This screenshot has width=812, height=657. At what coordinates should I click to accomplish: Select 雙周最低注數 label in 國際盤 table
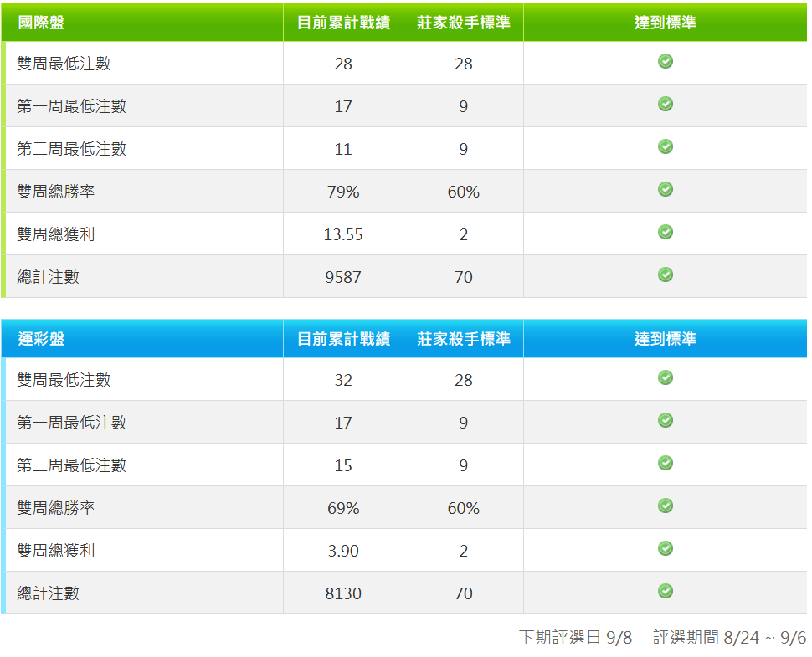[x=64, y=63]
